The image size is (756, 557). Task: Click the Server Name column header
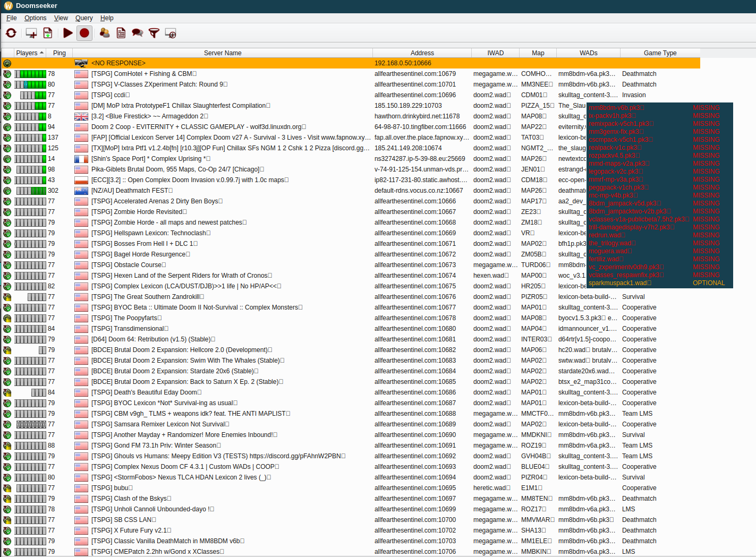tap(223, 53)
